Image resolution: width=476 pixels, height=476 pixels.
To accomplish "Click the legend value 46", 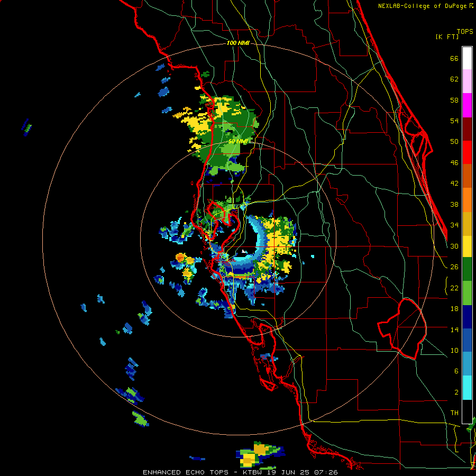I will (x=454, y=163).
